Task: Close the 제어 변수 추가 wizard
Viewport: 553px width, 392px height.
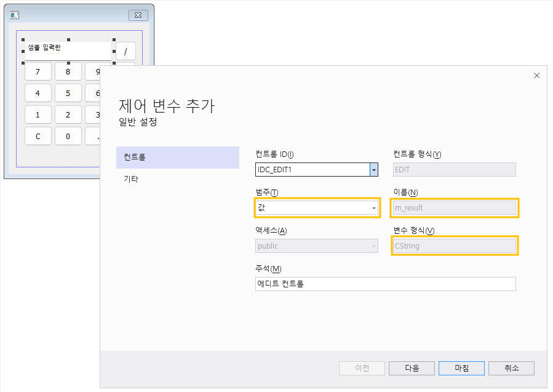Action: coord(536,76)
